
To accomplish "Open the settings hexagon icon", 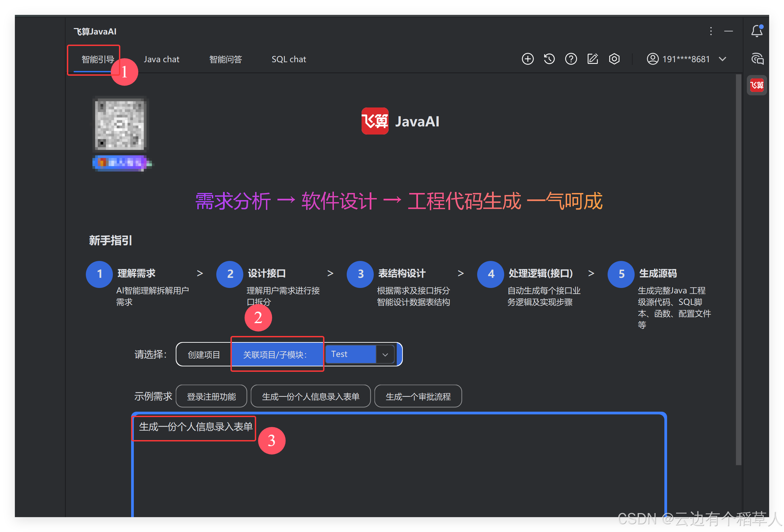I will tap(614, 59).
